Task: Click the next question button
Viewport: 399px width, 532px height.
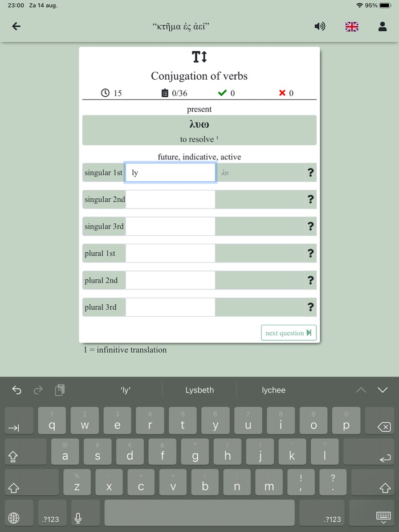Action: tap(288, 333)
